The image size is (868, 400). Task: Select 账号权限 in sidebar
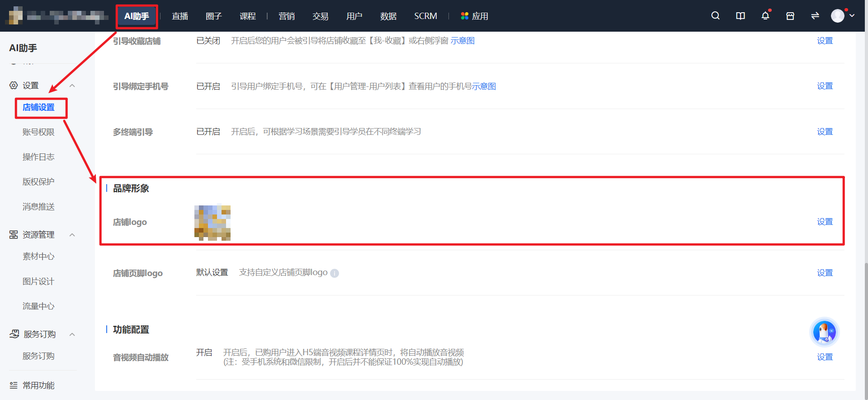pyautogui.click(x=38, y=132)
